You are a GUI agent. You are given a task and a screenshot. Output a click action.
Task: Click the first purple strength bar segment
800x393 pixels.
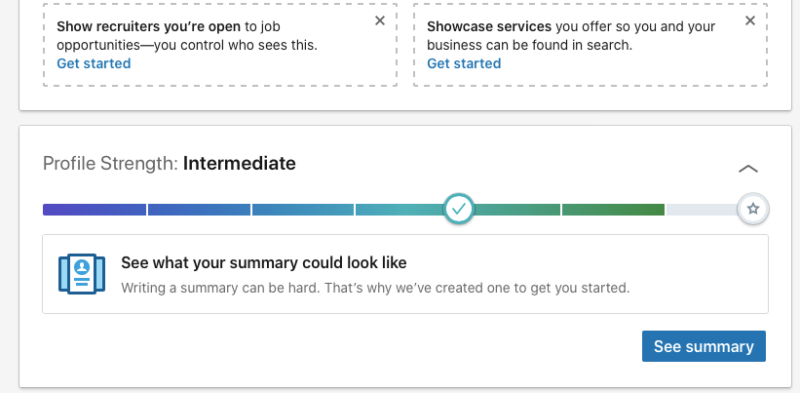point(94,209)
